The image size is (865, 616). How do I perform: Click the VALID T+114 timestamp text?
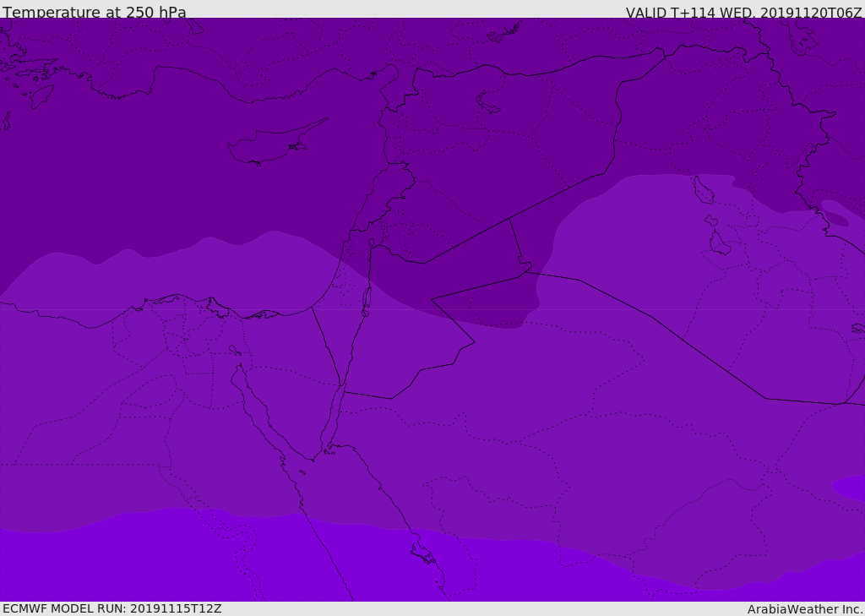tap(743, 13)
